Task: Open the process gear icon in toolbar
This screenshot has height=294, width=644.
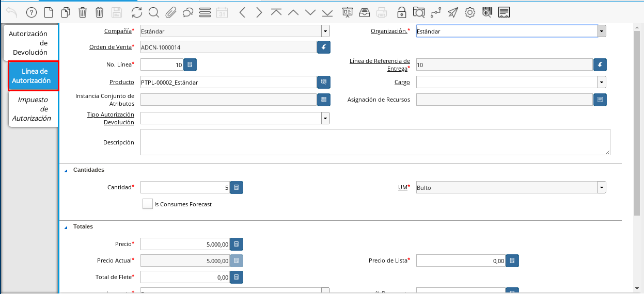Action: 470,12
